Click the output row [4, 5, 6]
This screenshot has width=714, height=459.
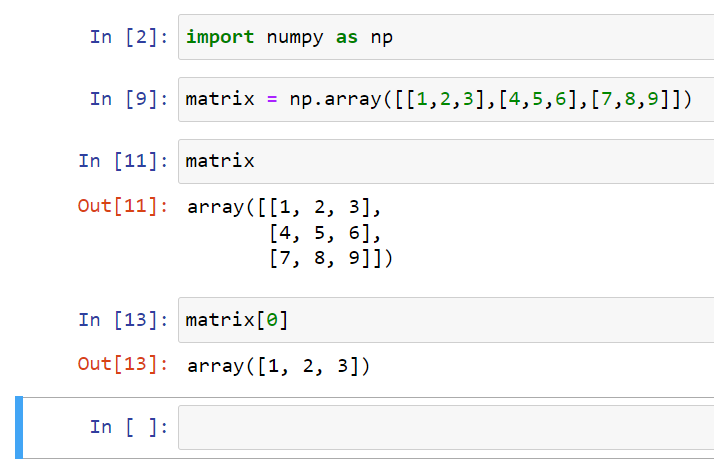tap(325, 234)
